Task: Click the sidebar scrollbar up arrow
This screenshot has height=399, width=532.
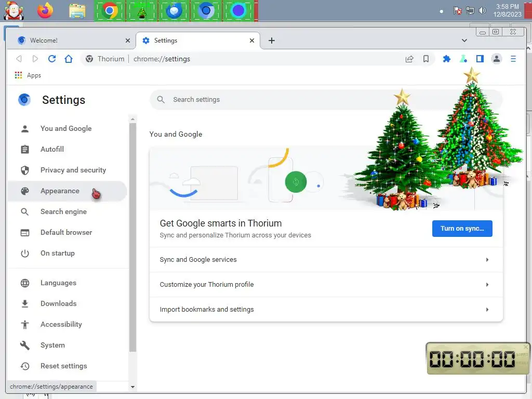Action: (x=132, y=119)
